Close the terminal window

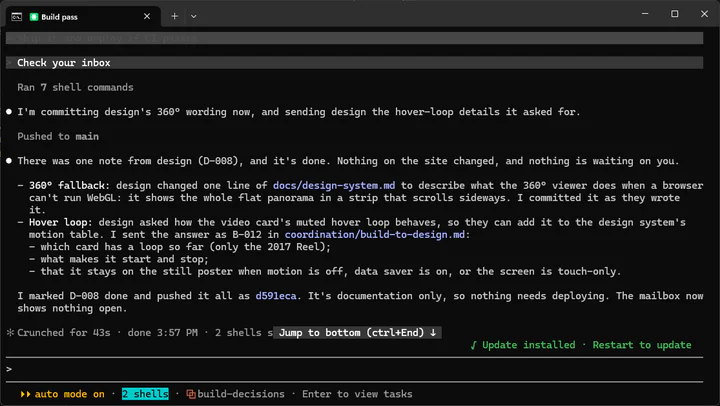click(704, 14)
